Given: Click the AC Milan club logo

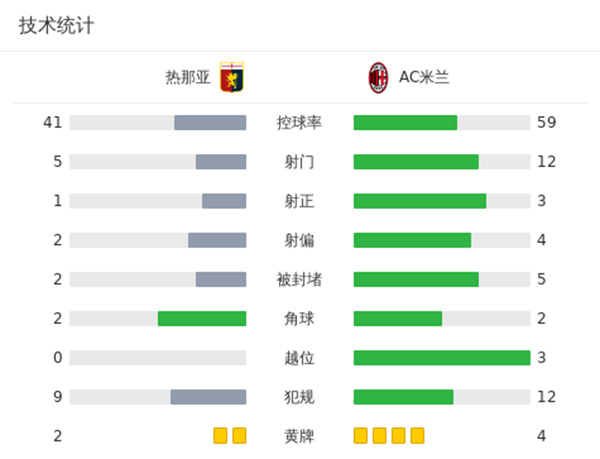Looking at the screenshot, I should pos(378,77).
